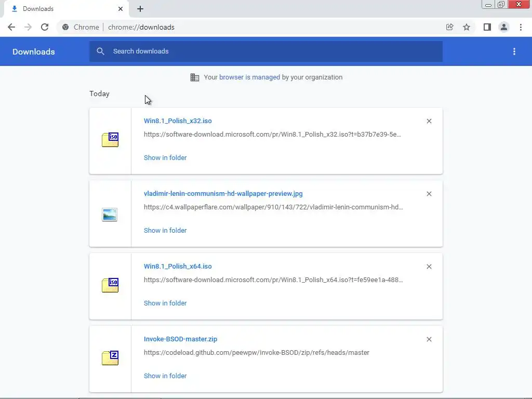The height and width of the screenshot is (399, 532).
Task: Click the forward navigation arrow
Action: [28, 27]
